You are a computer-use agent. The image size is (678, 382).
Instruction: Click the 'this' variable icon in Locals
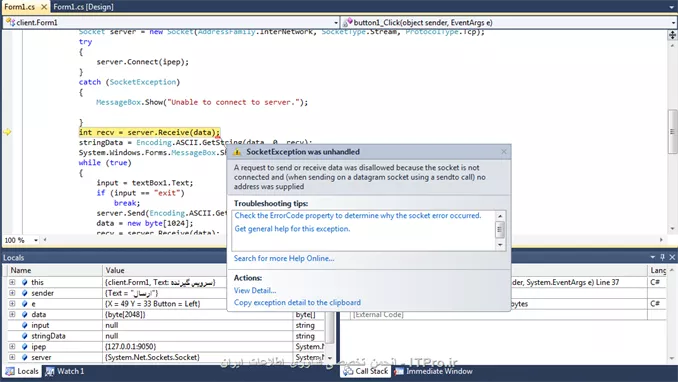coord(25,282)
